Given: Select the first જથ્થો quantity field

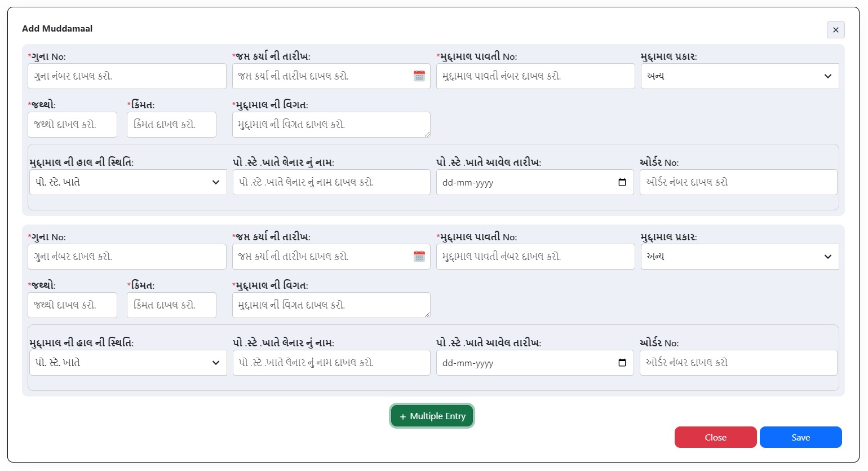Looking at the screenshot, I should (x=72, y=125).
